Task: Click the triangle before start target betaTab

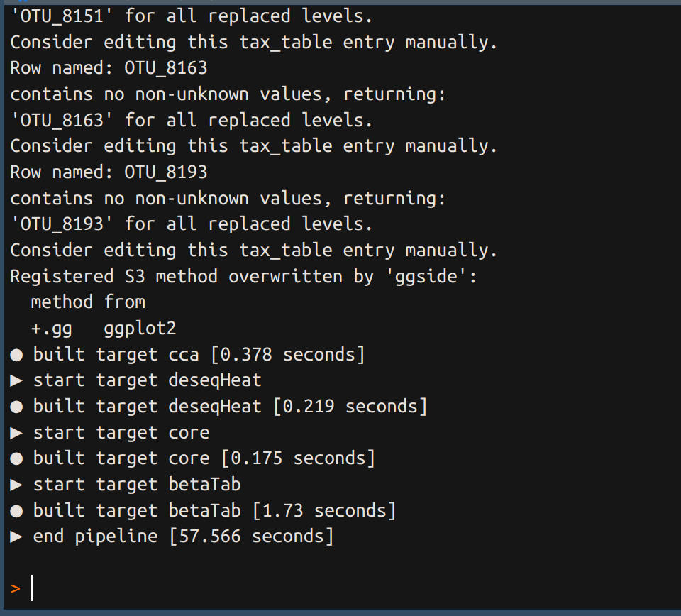Action: (16, 485)
